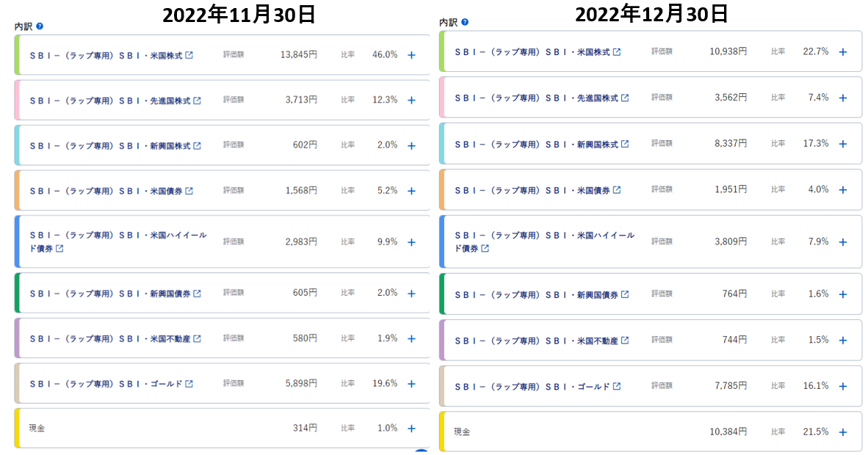Expand the 現金 row showing 314円

coord(411,429)
